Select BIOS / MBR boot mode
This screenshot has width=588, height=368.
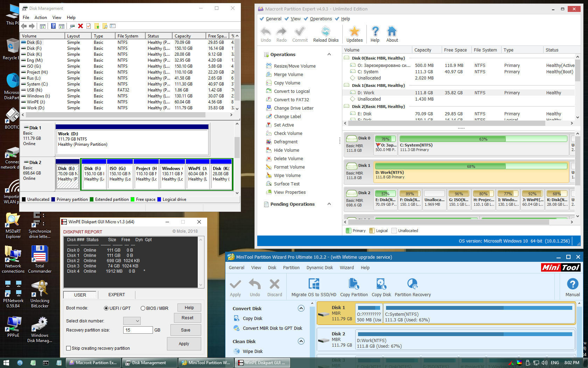[x=154, y=308]
